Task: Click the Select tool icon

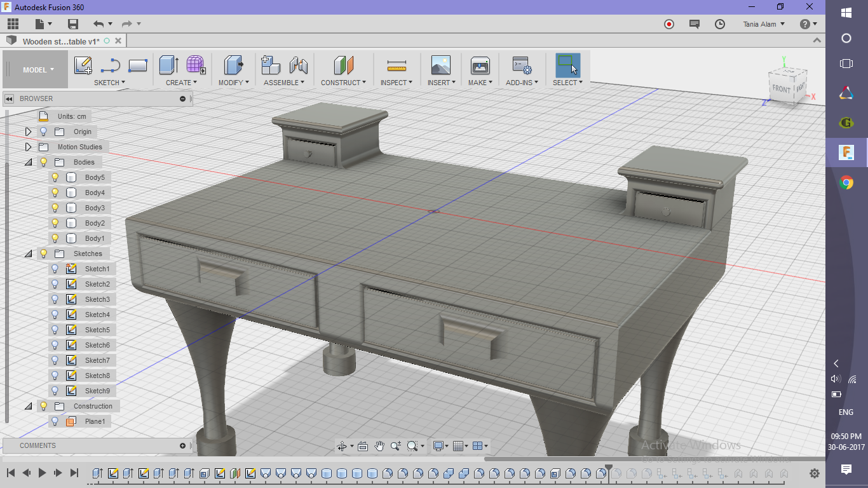Action: coord(567,65)
